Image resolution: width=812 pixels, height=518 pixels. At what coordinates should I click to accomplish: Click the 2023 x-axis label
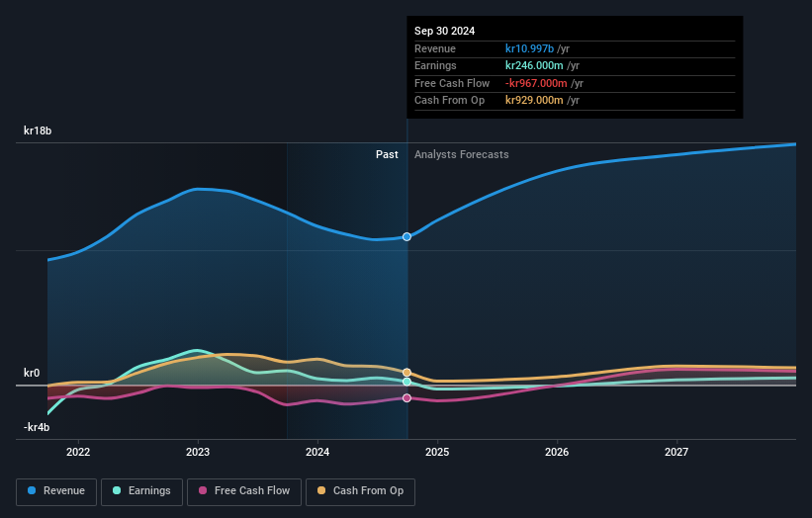[198, 453]
